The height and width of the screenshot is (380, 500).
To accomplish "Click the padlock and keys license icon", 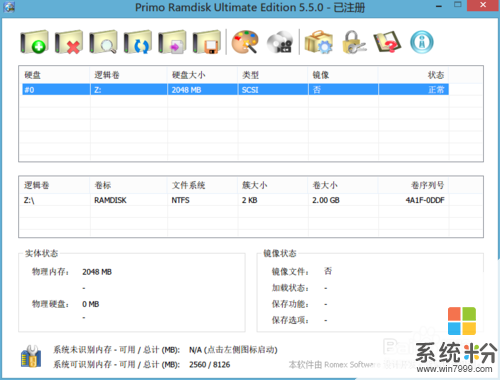I will [x=354, y=42].
